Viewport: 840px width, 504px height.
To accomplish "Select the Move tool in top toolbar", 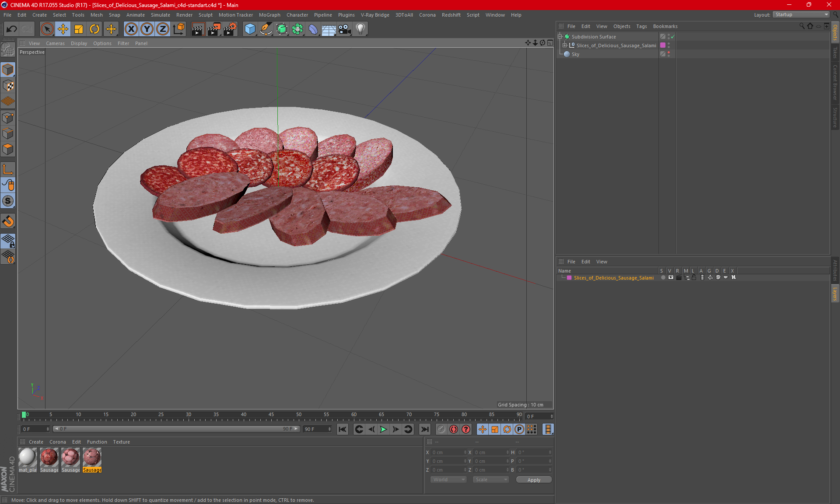I will click(x=63, y=29).
